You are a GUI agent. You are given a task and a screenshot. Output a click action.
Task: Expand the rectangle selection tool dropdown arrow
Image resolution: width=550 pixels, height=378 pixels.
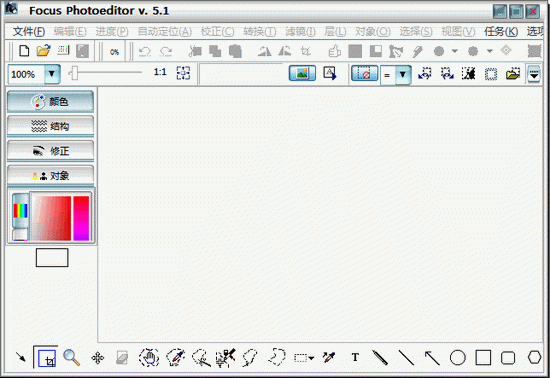[x=311, y=358]
